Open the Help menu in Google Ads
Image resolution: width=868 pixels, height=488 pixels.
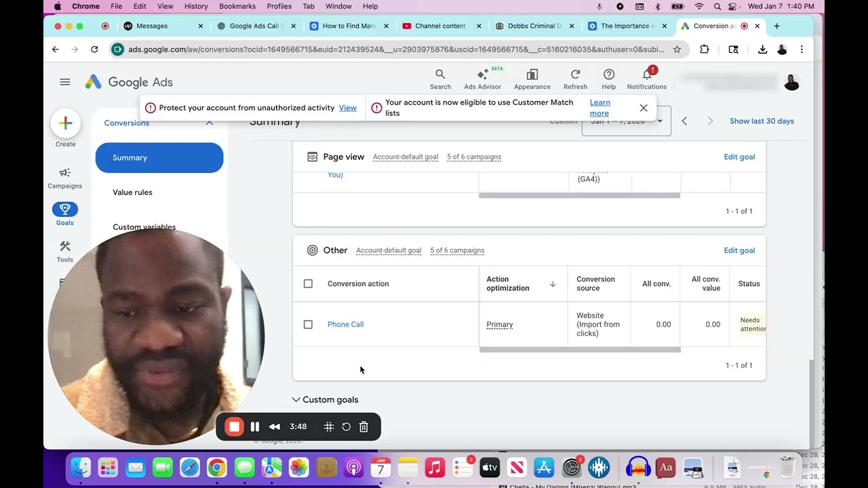609,79
